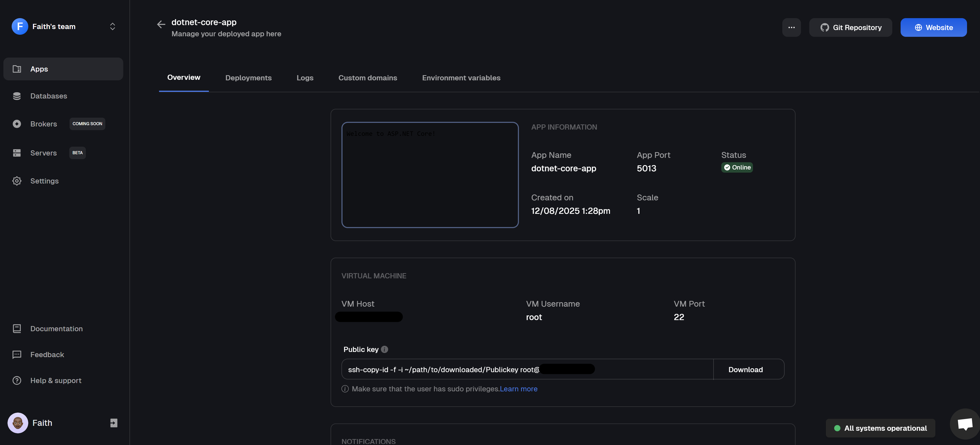Screen dimensions: 980x445
Task: Open the Environment variables tab
Action: 461,77
